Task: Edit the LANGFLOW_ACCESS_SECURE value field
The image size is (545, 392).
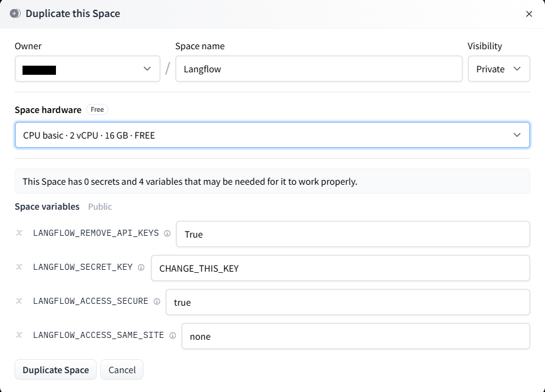Action: 347,302
